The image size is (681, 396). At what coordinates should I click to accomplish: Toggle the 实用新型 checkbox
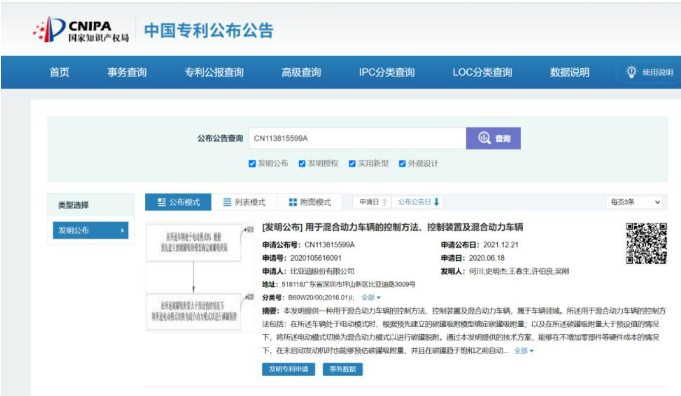point(352,164)
